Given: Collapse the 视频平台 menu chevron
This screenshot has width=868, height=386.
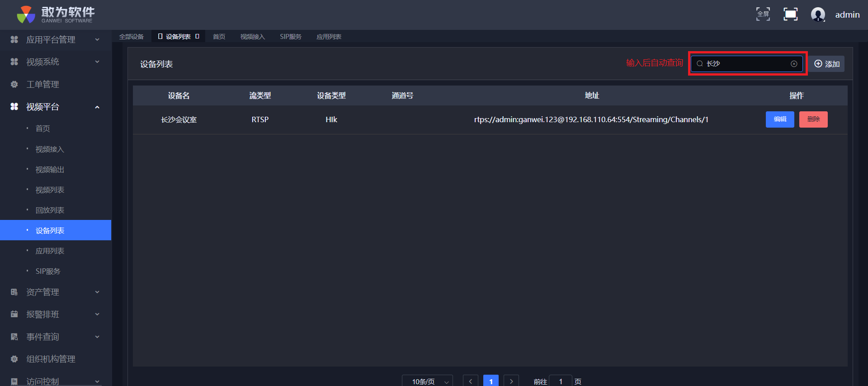Looking at the screenshot, I should coord(97,107).
